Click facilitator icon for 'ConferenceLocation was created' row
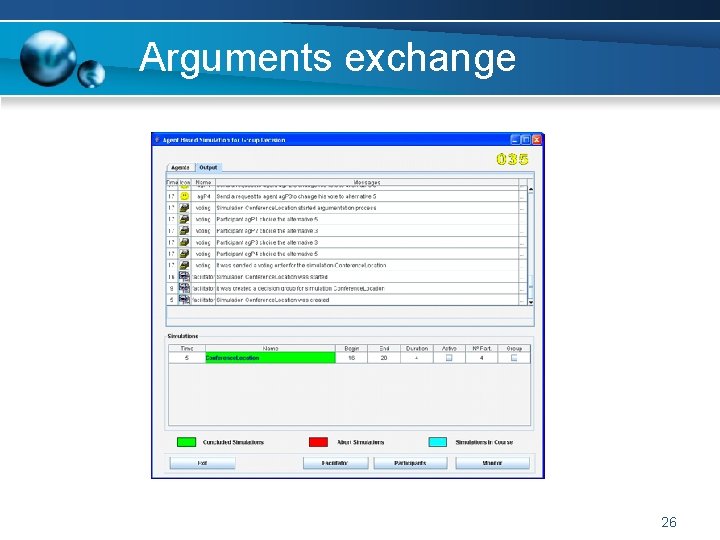 coord(184,299)
